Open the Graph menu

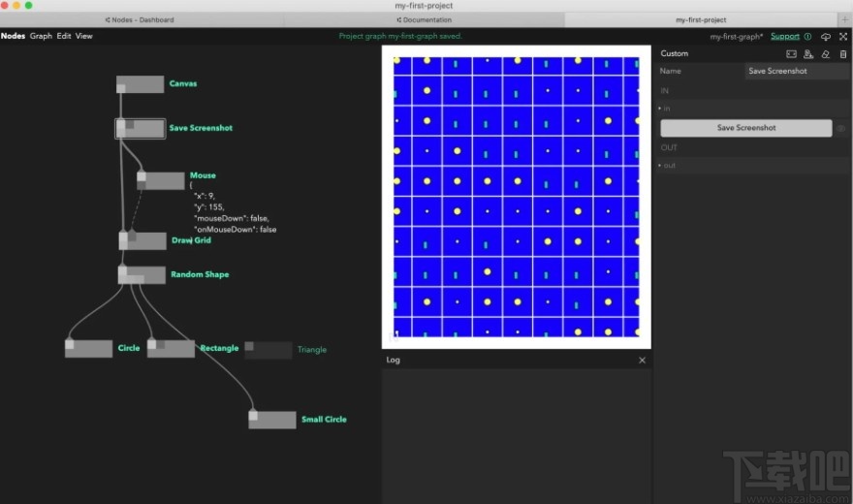41,36
